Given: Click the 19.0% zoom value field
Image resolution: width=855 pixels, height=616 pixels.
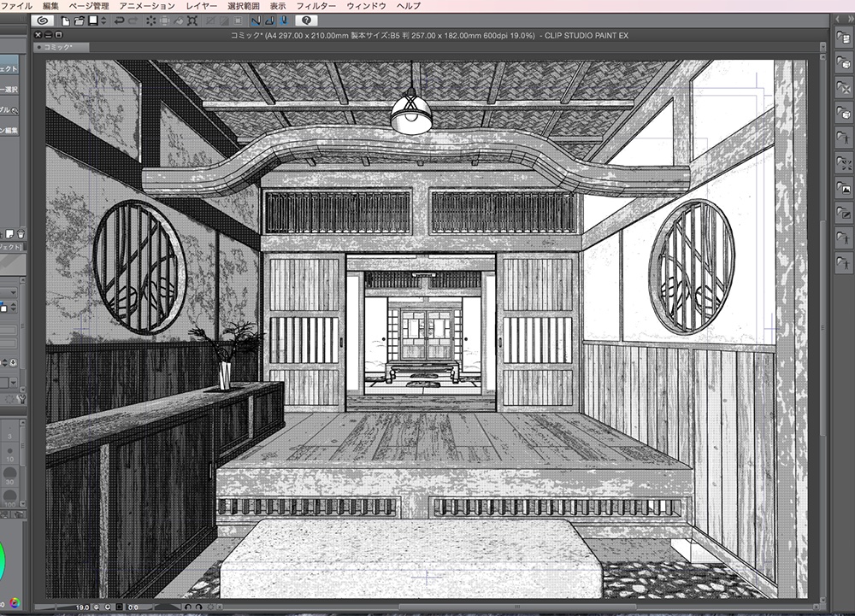Looking at the screenshot, I should click(x=82, y=607).
